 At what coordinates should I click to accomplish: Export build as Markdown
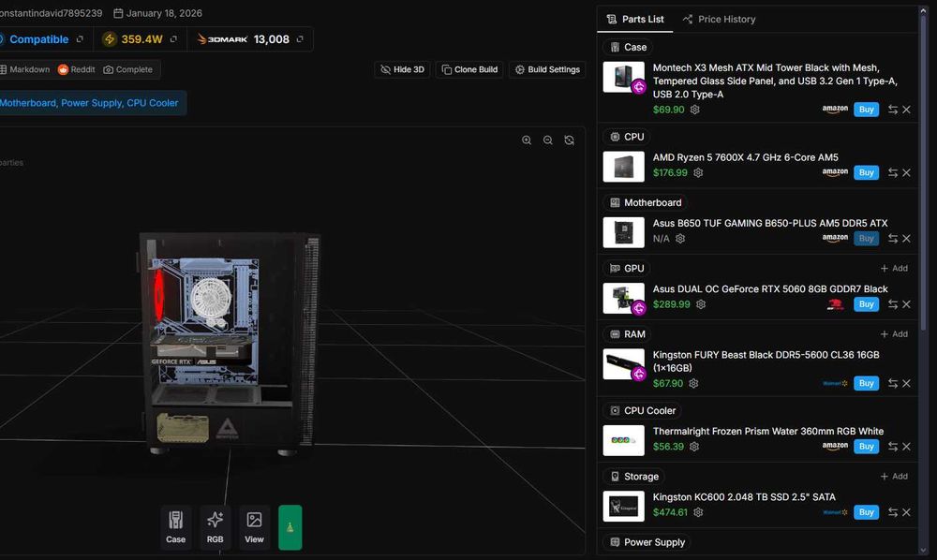[x=25, y=70]
